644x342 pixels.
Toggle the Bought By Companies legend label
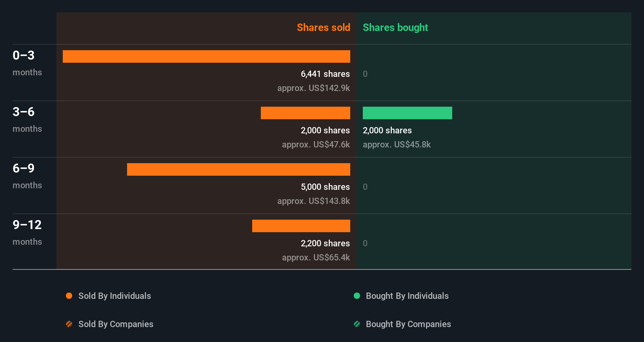408,324
